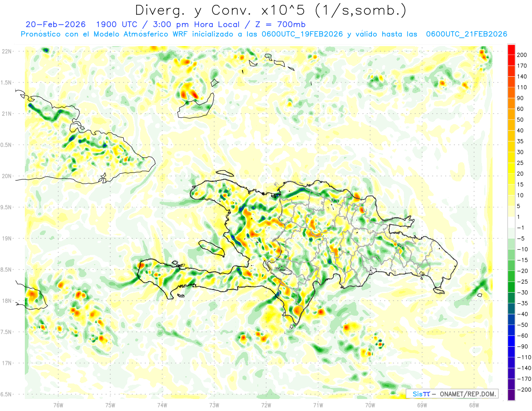Screen dimensions: 532x411
Task: Click the '73W' longitude label
Action: pos(214,404)
